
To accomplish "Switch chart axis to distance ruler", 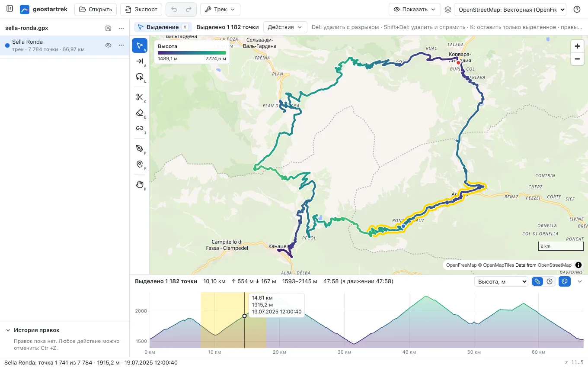I will 537,281.
